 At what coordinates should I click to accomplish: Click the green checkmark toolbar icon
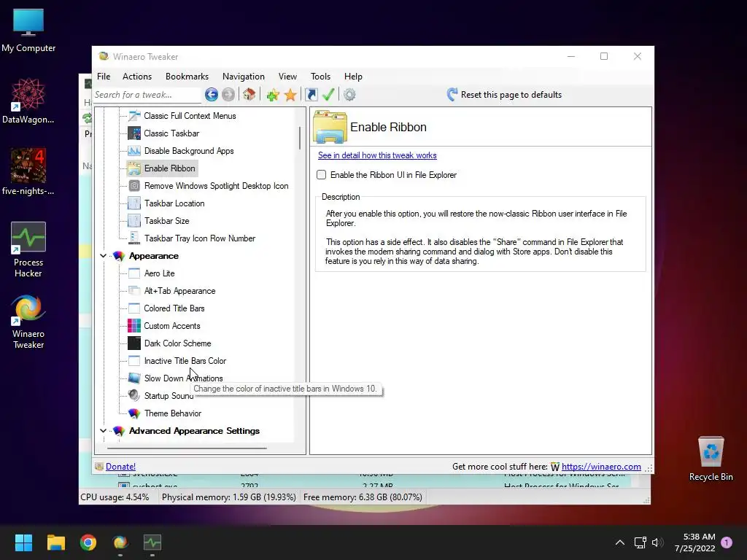328,95
